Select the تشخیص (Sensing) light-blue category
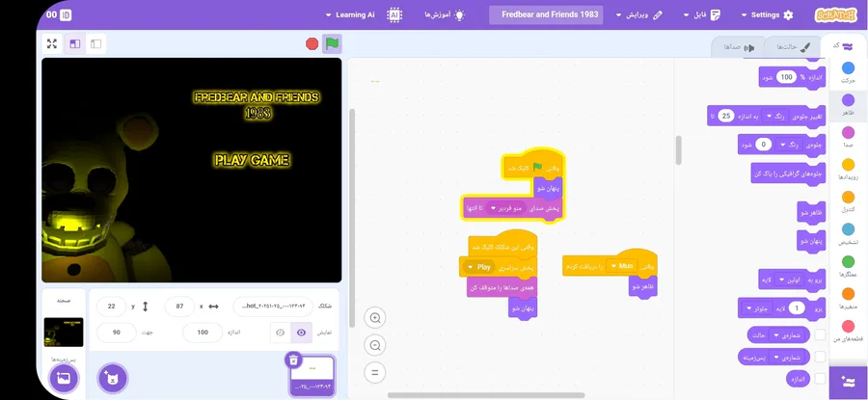 [848, 233]
